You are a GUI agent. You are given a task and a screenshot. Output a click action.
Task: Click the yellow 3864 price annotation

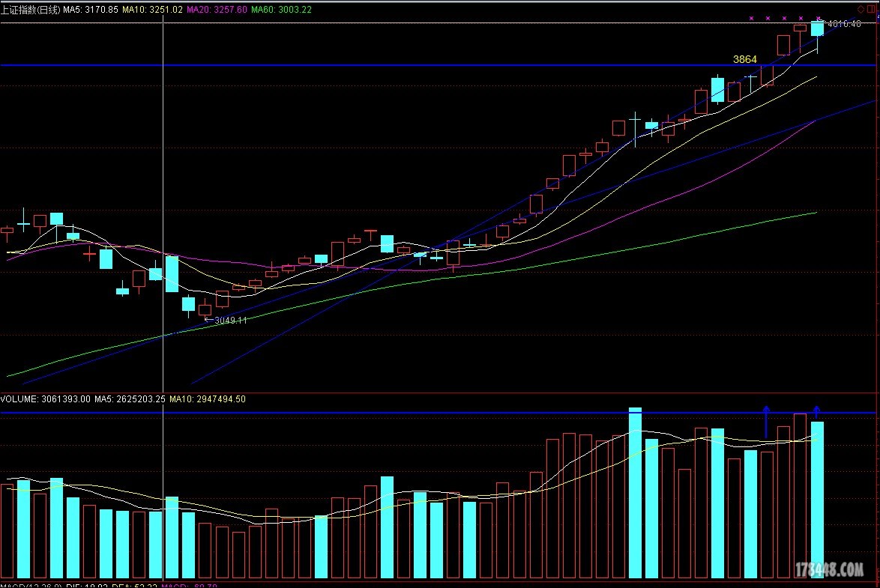[x=745, y=59]
